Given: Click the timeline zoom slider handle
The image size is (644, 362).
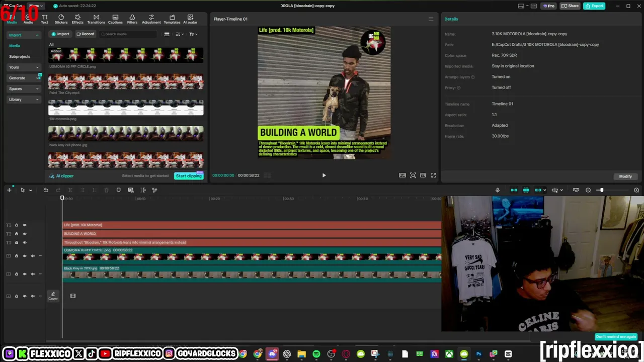Looking at the screenshot, I should [x=601, y=190].
